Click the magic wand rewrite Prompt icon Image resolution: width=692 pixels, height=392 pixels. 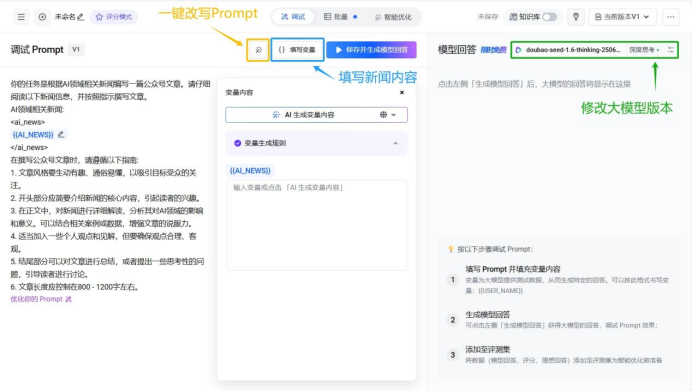258,50
